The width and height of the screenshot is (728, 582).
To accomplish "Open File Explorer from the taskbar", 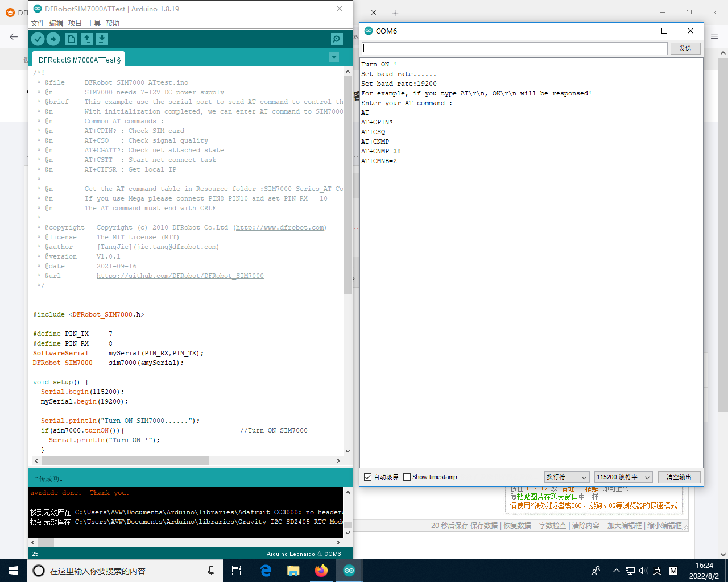I will 293,571.
